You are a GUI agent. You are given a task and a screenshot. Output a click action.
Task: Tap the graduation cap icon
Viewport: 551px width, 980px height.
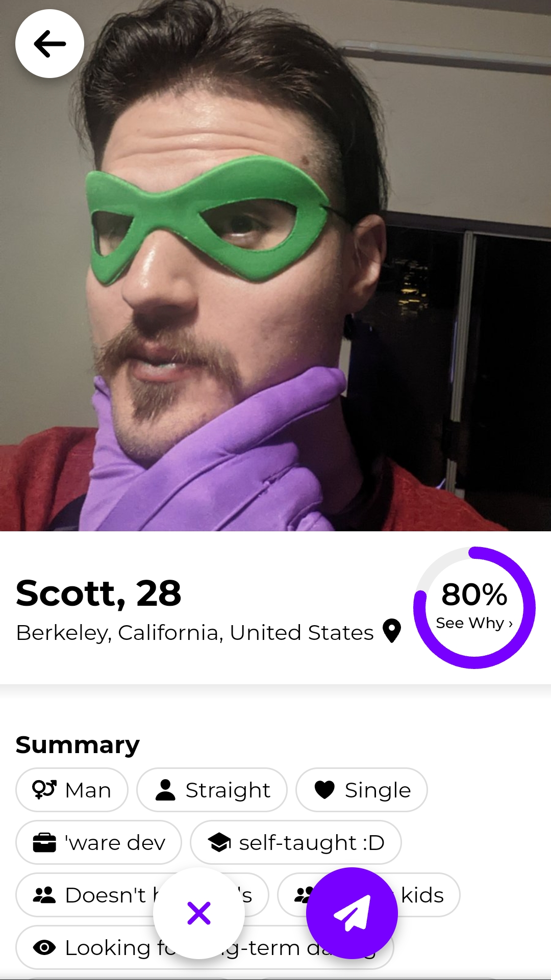point(219,842)
